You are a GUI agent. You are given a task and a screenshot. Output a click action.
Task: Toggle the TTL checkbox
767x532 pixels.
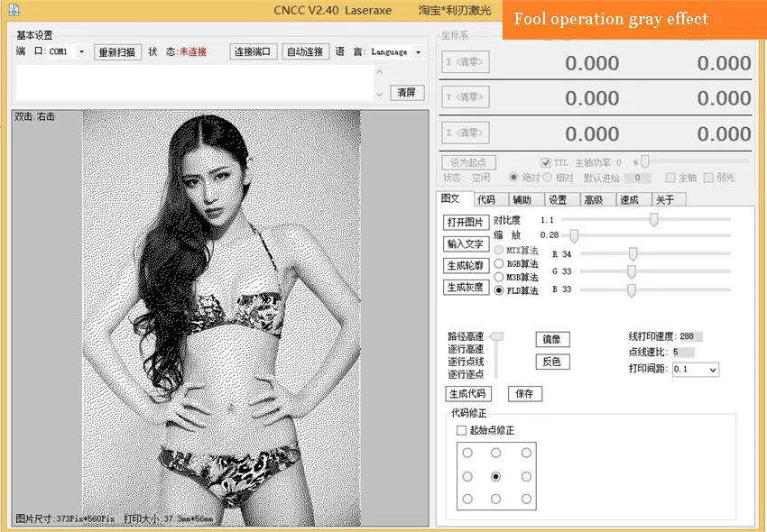coord(546,162)
